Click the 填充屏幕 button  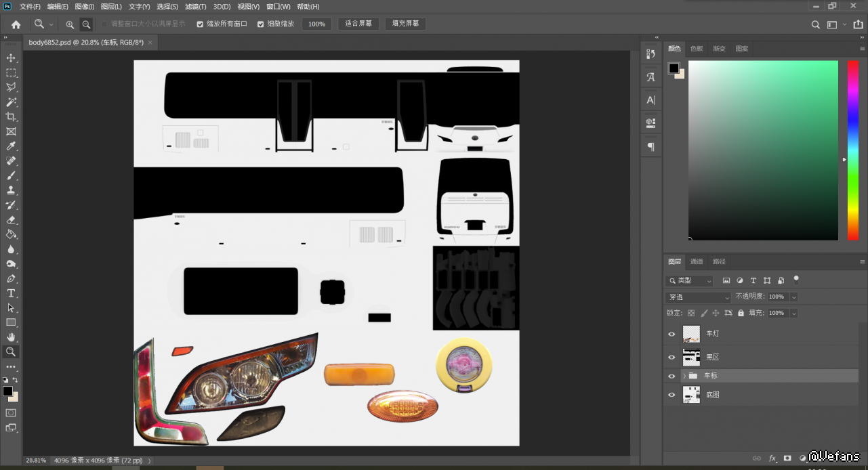(x=406, y=24)
